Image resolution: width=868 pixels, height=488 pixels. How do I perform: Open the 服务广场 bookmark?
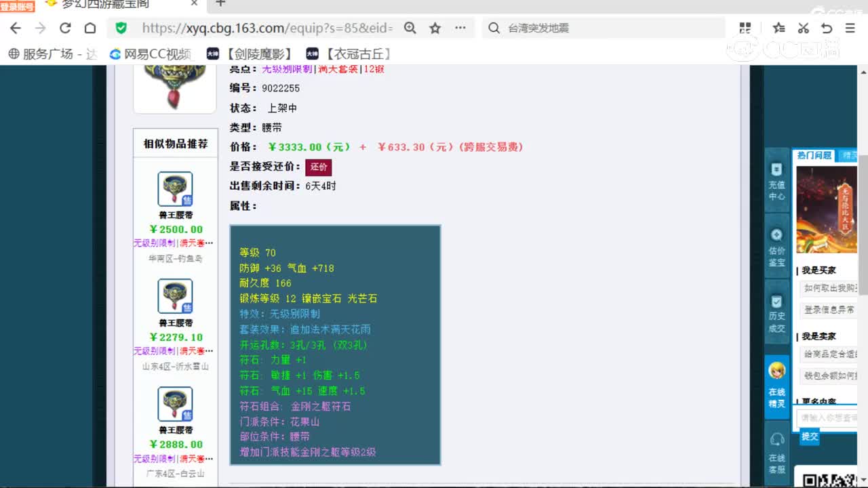tap(54, 54)
